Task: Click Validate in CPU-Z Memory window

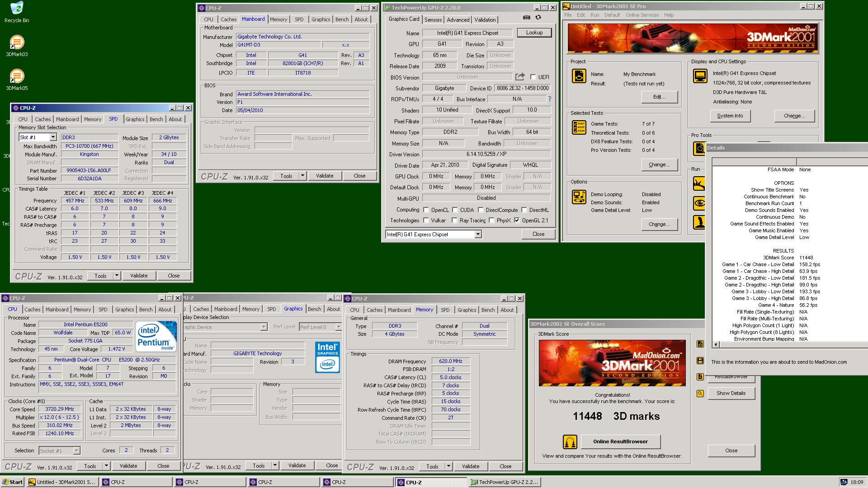Action: (471, 466)
